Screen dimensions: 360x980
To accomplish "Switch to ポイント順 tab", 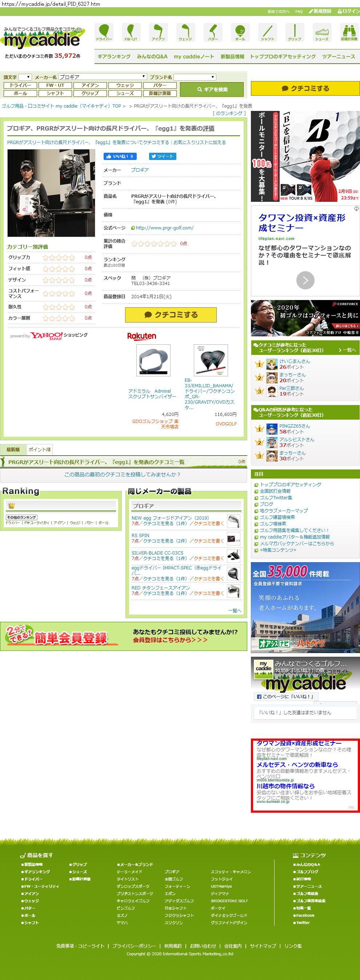I will tap(39, 450).
